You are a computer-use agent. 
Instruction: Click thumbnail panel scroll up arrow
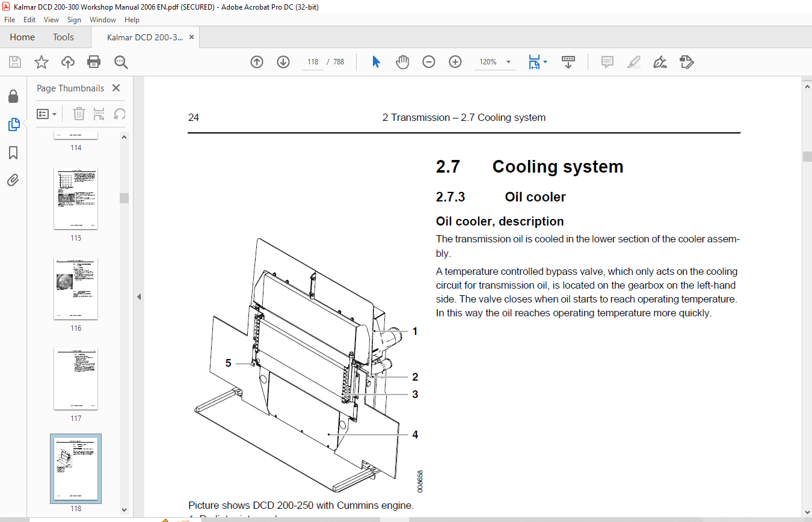[124, 137]
